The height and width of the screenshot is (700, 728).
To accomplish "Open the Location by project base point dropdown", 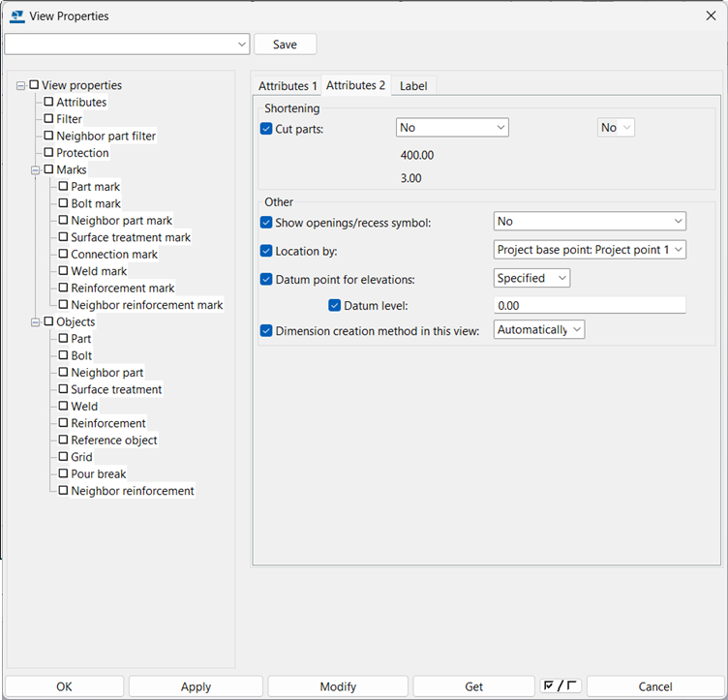I will [x=590, y=250].
